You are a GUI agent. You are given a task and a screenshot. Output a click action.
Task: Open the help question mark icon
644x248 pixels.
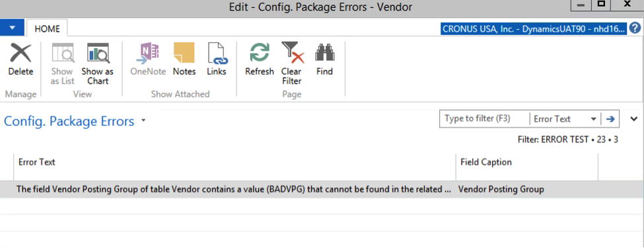pyautogui.click(x=635, y=28)
